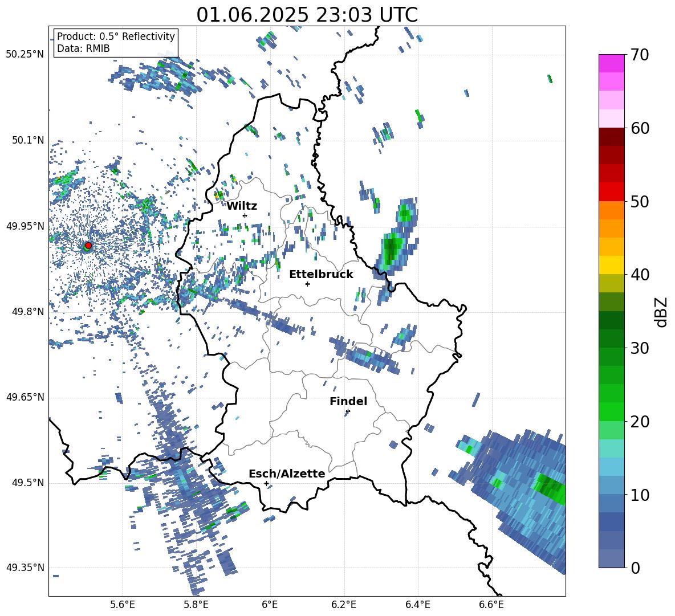Click the dBZ colorbar axis label

661,312
